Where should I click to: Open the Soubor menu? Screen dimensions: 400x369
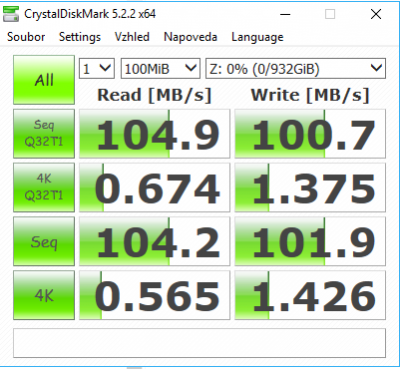pyautogui.click(x=26, y=37)
